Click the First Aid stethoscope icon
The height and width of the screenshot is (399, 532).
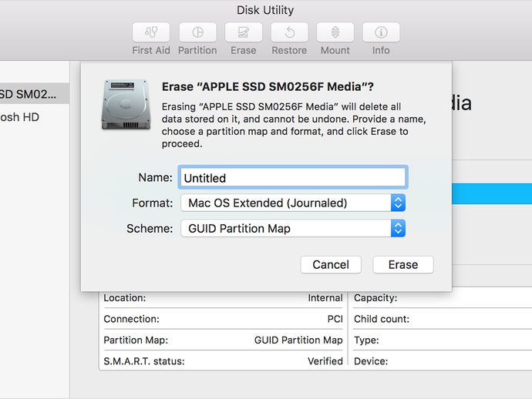(x=151, y=32)
